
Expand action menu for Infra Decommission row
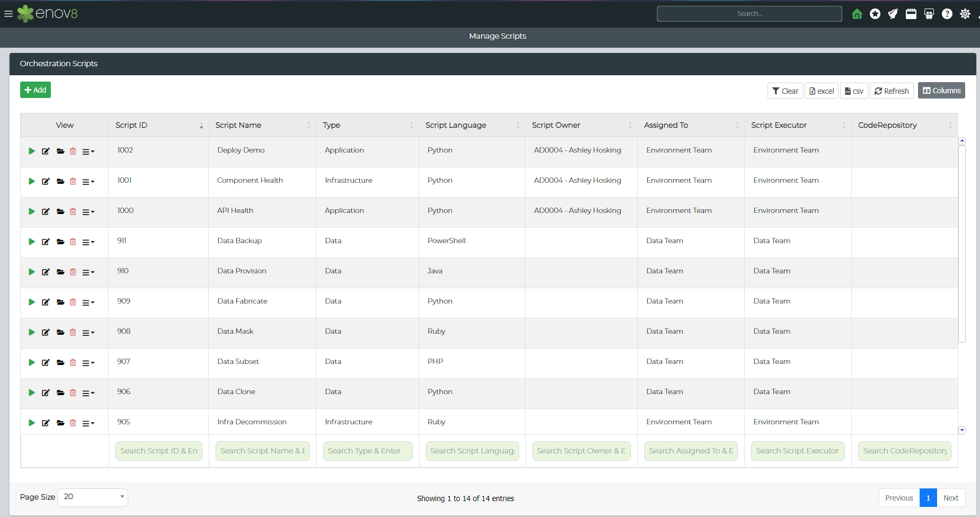pyautogui.click(x=88, y=424)
